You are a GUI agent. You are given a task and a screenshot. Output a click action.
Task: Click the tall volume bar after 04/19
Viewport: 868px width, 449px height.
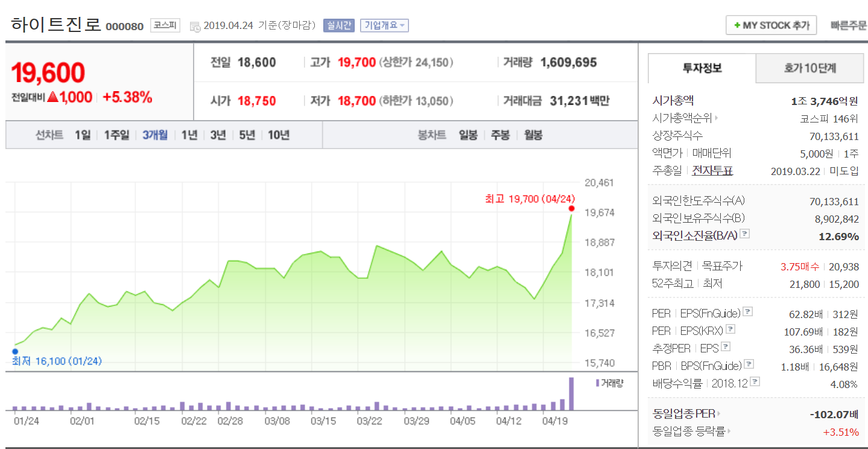point(571,394)
